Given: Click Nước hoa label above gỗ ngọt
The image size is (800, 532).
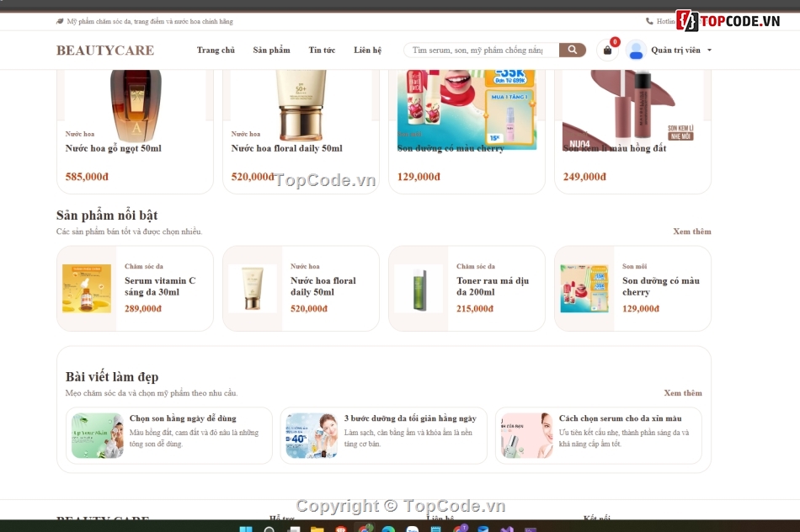Looking at the screenshot, I should point(80,134).
